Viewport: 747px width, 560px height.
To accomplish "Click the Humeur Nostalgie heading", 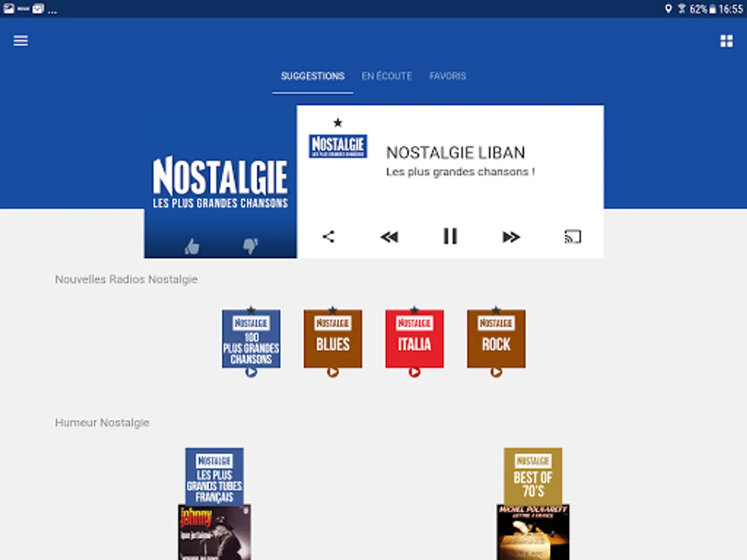I will 102,422.
